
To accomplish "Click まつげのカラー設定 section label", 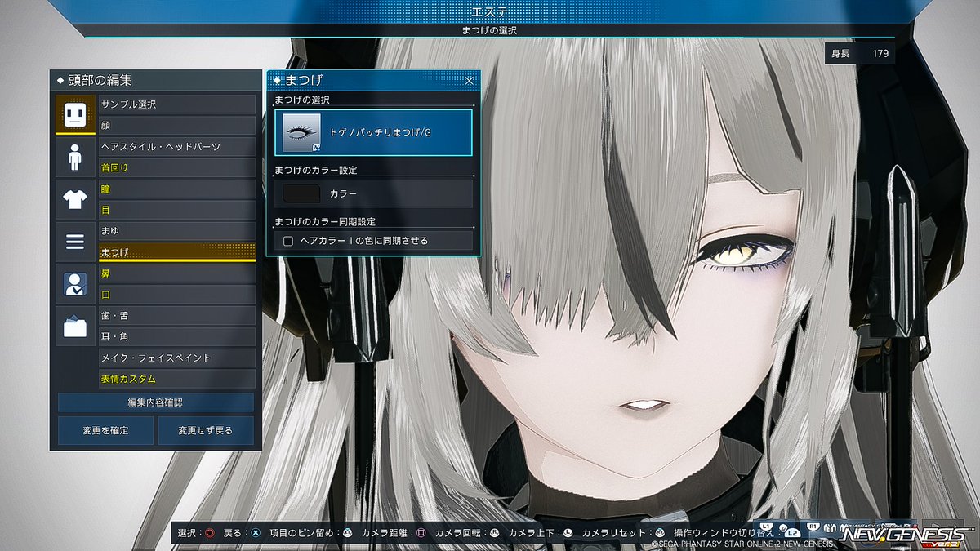I will point(316,170).
